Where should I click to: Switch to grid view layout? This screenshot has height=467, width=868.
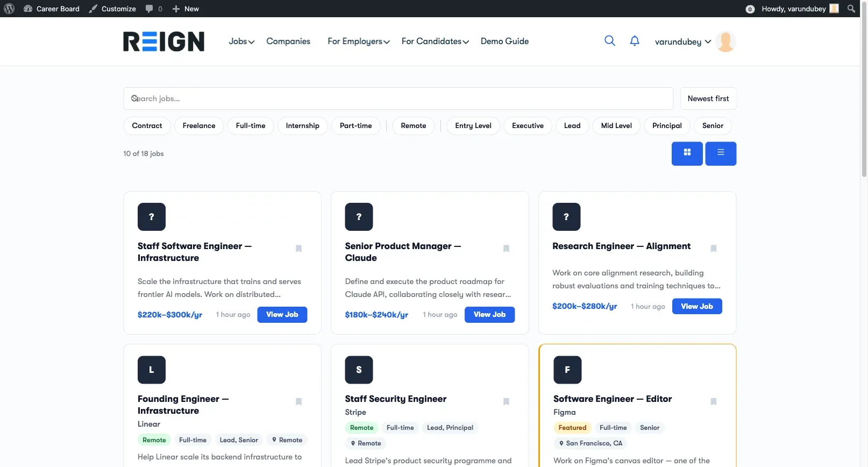(687, 153)
